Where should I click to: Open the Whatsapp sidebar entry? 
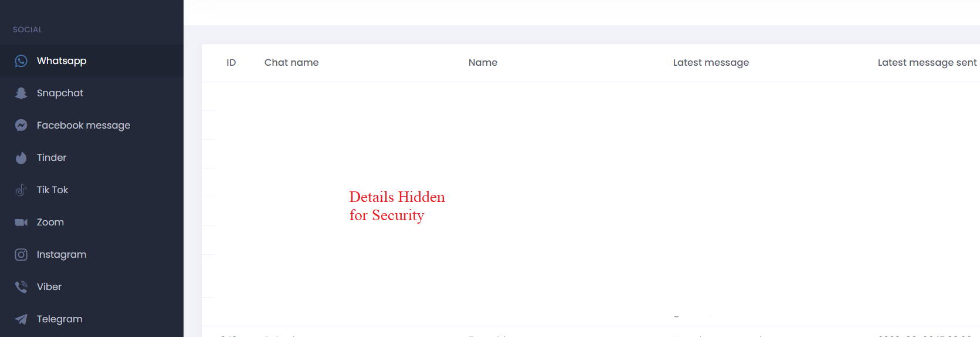click(x=91, y=61)
